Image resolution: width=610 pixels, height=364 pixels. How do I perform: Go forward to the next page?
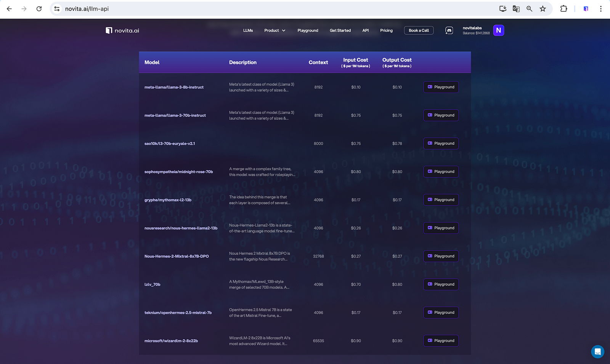(x=24, y=9)
